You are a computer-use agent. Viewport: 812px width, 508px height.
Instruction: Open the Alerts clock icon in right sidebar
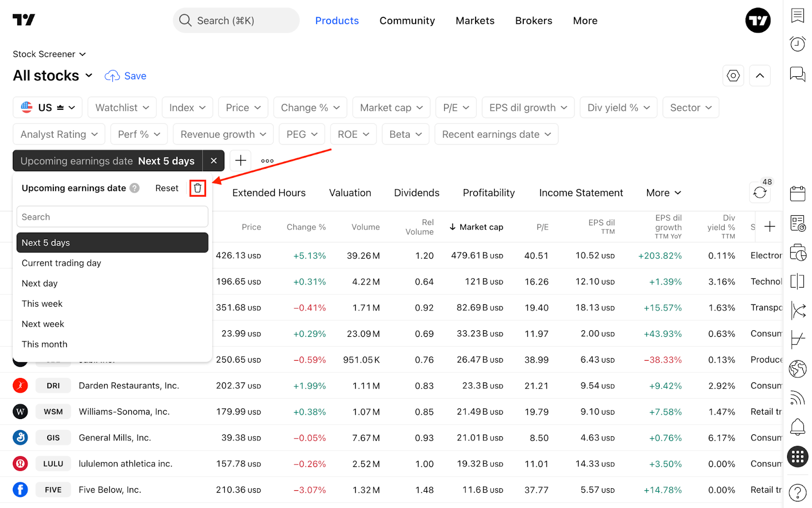pos(798,44)
